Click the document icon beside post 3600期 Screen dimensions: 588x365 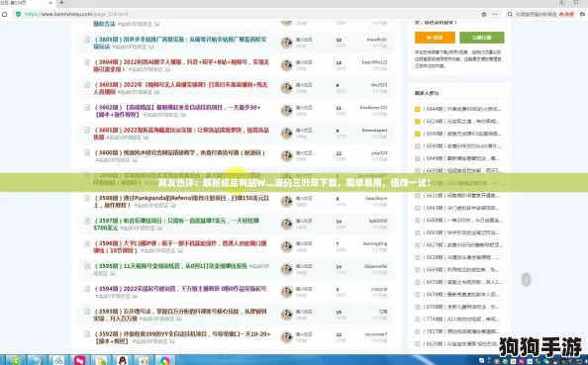[87, 152]
